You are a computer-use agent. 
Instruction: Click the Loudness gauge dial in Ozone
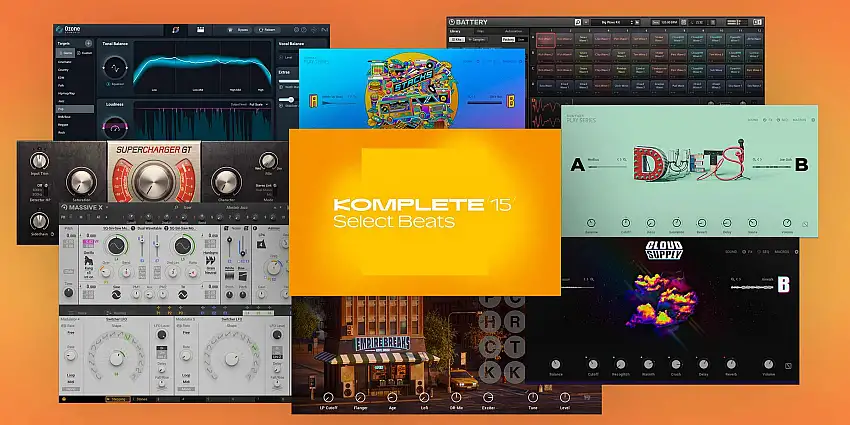click(x=114, y=128)
